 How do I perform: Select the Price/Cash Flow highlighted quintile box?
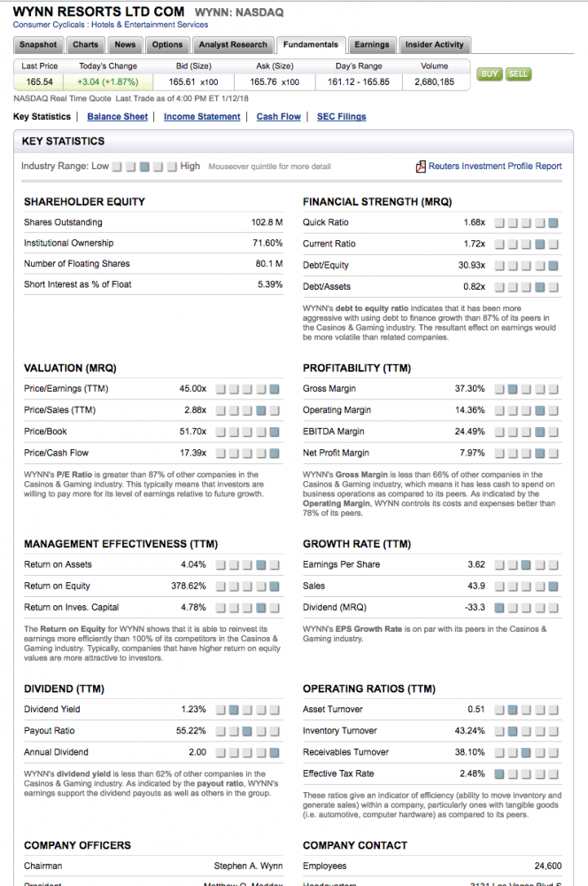pyautogui.click(x=274, y=453)
